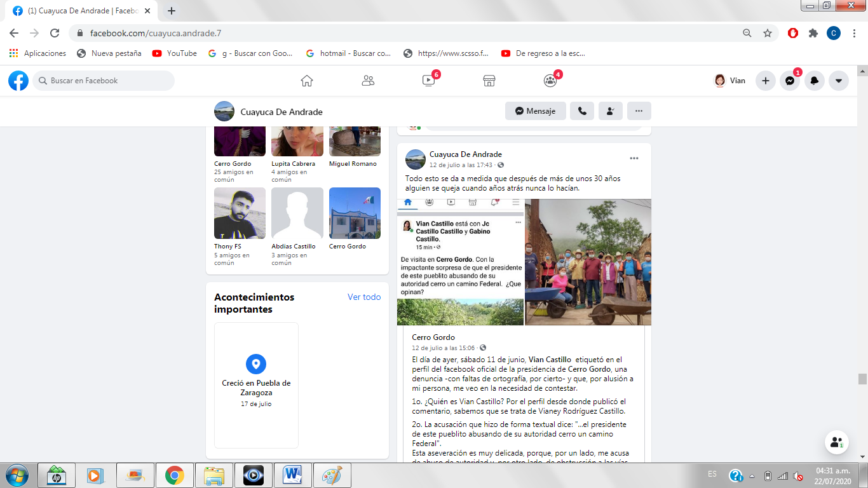
Task: Open the Paint taskbar icon
Action: pos(332,475)
